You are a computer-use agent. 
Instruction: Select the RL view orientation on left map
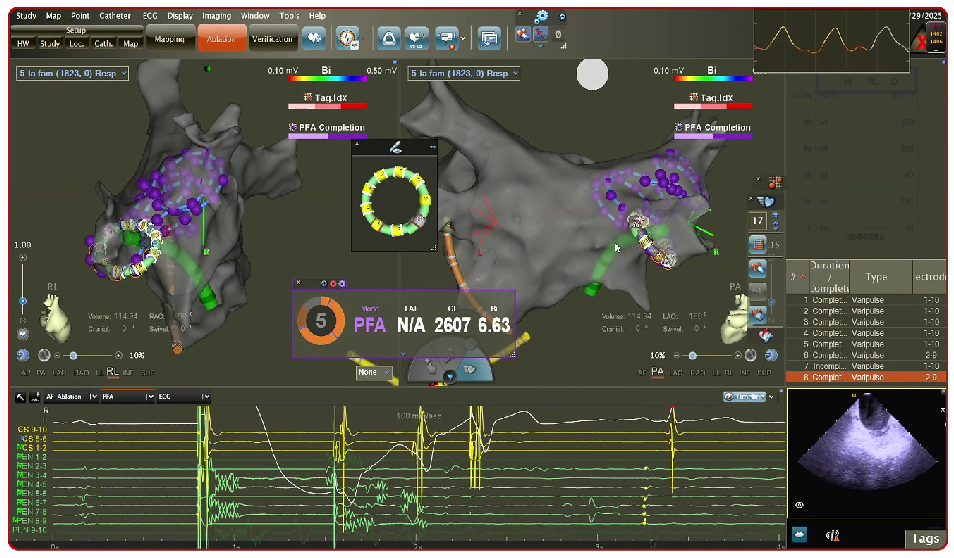(113, 372)
